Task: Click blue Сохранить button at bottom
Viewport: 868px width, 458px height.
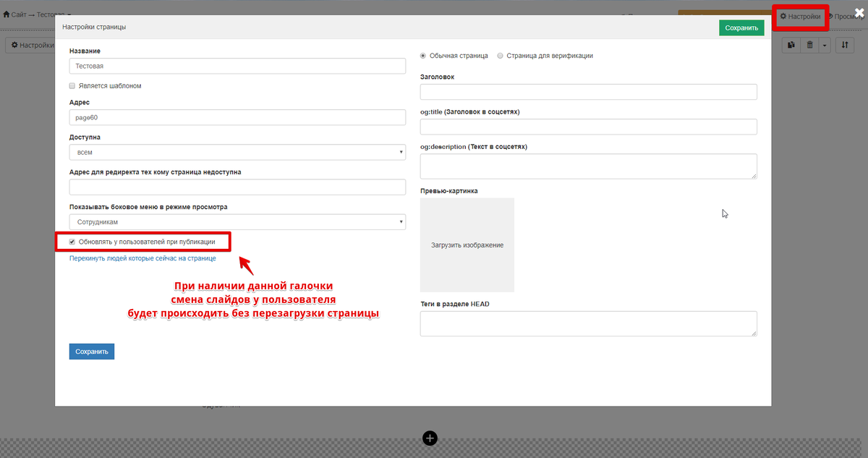Action: click(92, 351)
